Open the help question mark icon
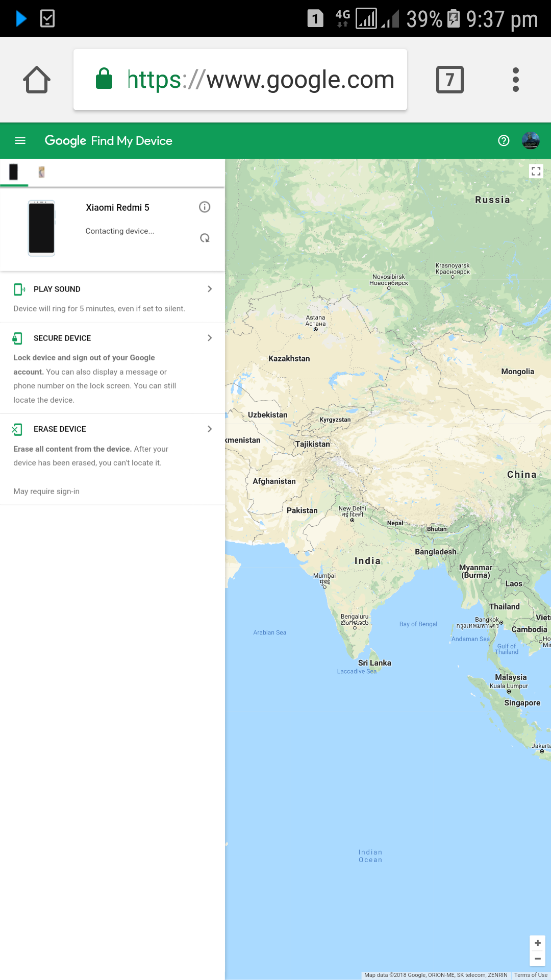Screen dimensions: 551x980 [x=504, y=140]
